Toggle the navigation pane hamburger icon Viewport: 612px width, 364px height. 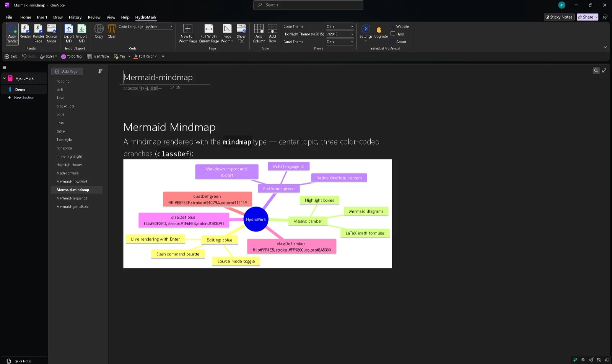click(5, 67)
